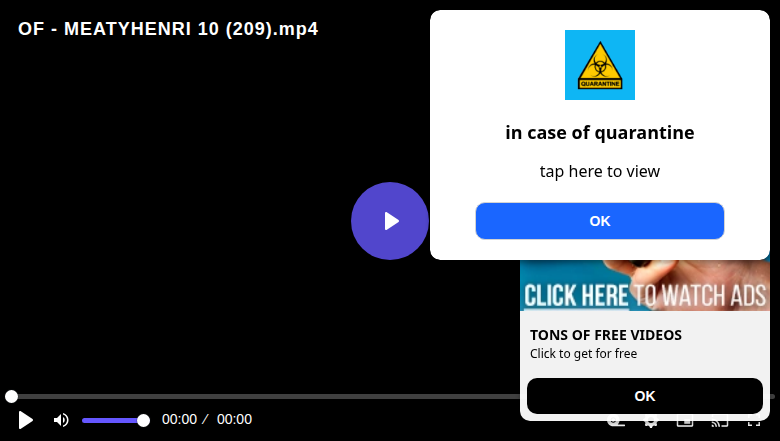Open player settings gear icon
Image resolution: width=780 pixels, height=441 pixels.
[650, 424]
